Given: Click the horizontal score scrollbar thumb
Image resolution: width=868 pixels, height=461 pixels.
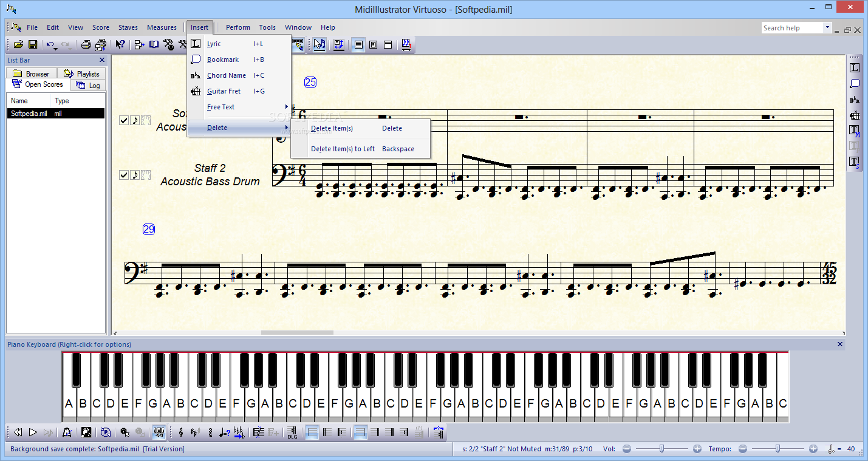Looking at the screenshot, I should pyautogui.click(x=297, y=332).
